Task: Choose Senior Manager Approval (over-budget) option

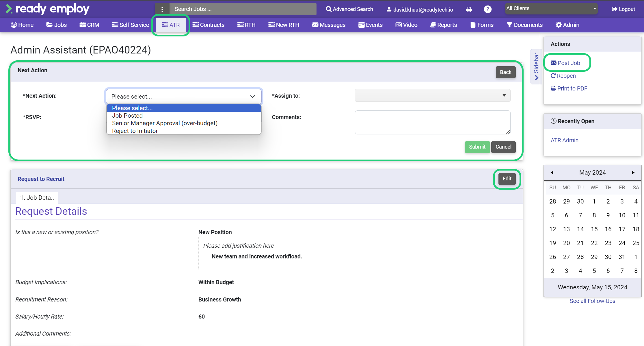Action: [x=184, y=123]
